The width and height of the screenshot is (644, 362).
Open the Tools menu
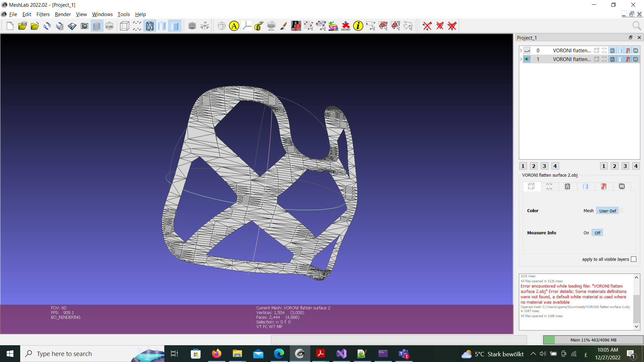coord(123,14)
